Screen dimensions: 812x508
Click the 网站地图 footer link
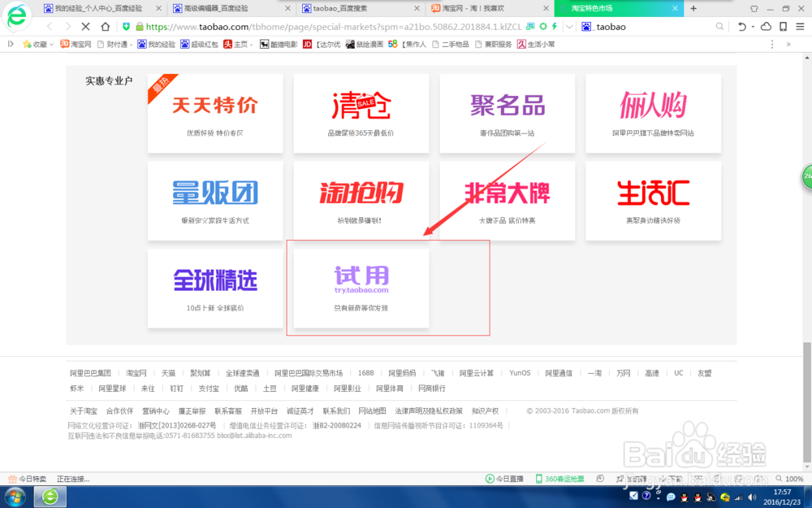tap(373, 411)
